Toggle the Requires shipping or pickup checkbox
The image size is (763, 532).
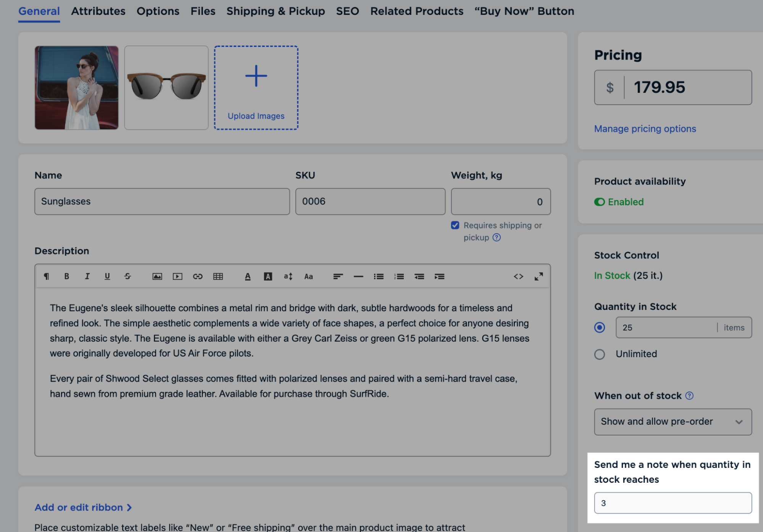click(x=455, y=225)
